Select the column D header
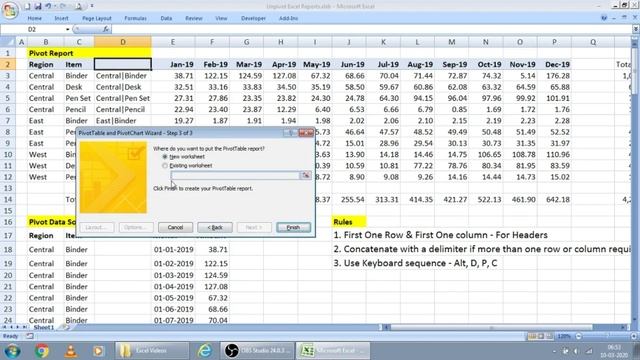The width and height of the screenshot is (640, 360). [123, 42]
